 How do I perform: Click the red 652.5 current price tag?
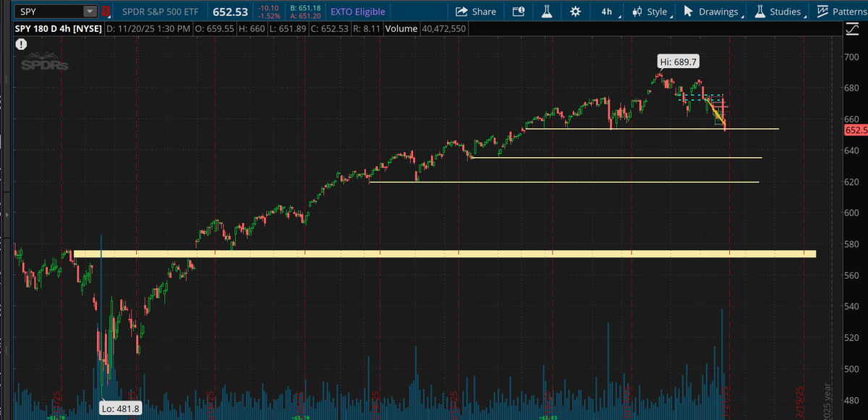[856, 131]
